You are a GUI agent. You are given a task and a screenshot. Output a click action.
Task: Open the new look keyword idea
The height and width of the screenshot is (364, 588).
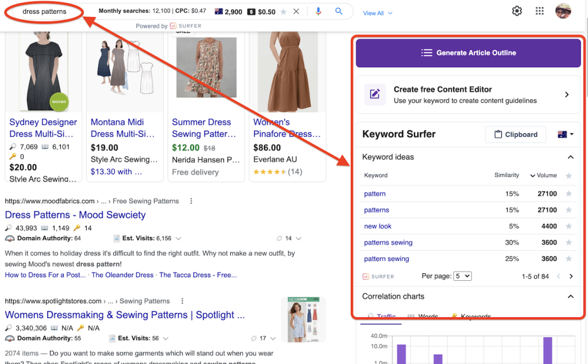point(378,226)
